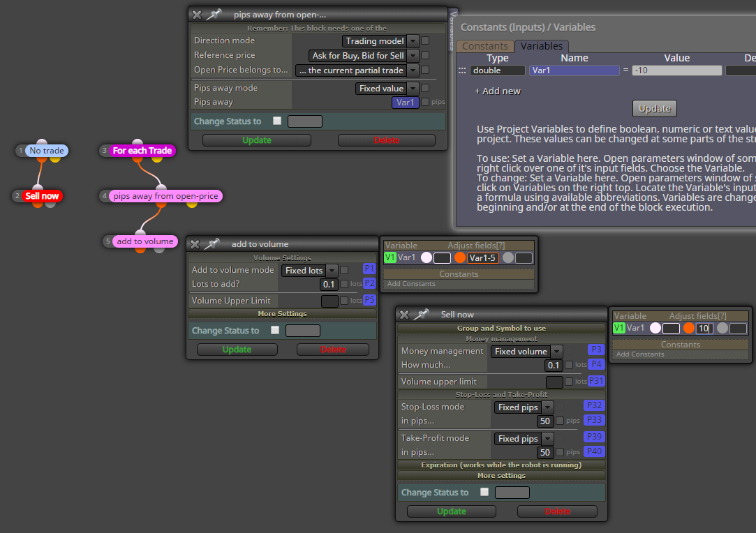Click the Var1 name input field
Screen dimensions: 756x533
coord(575,70)
